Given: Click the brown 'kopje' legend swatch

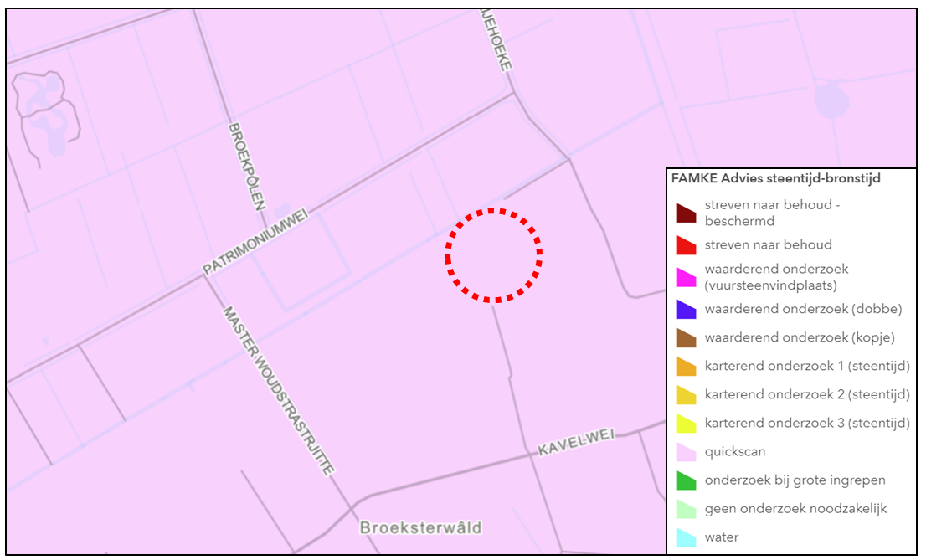Looking at the screenshot, I should click(687, 338).
